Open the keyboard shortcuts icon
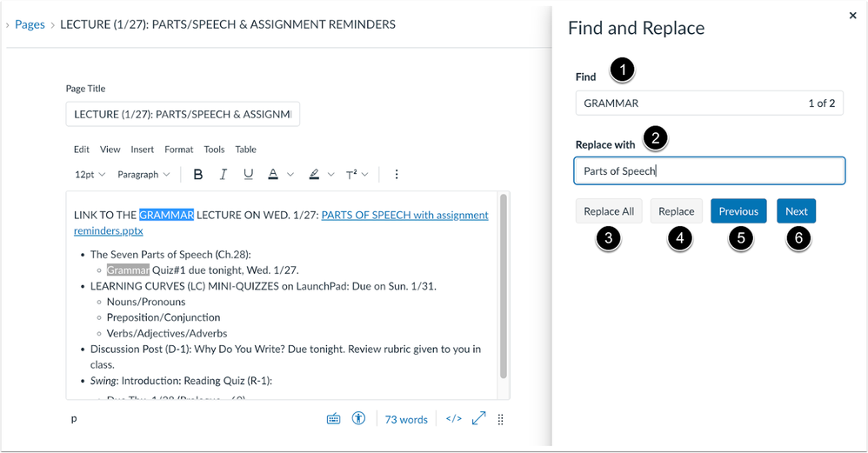This screenshot has height=453, width=868. (333, 419)
